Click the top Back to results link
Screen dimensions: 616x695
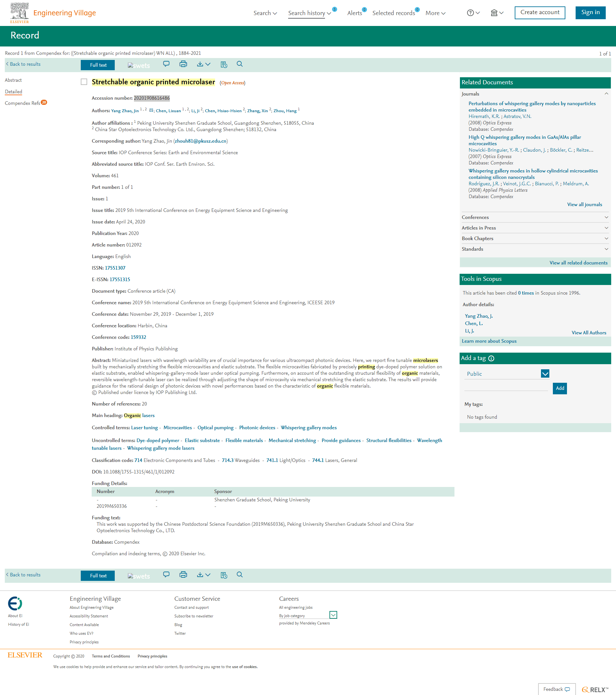[x=23, y=64]
